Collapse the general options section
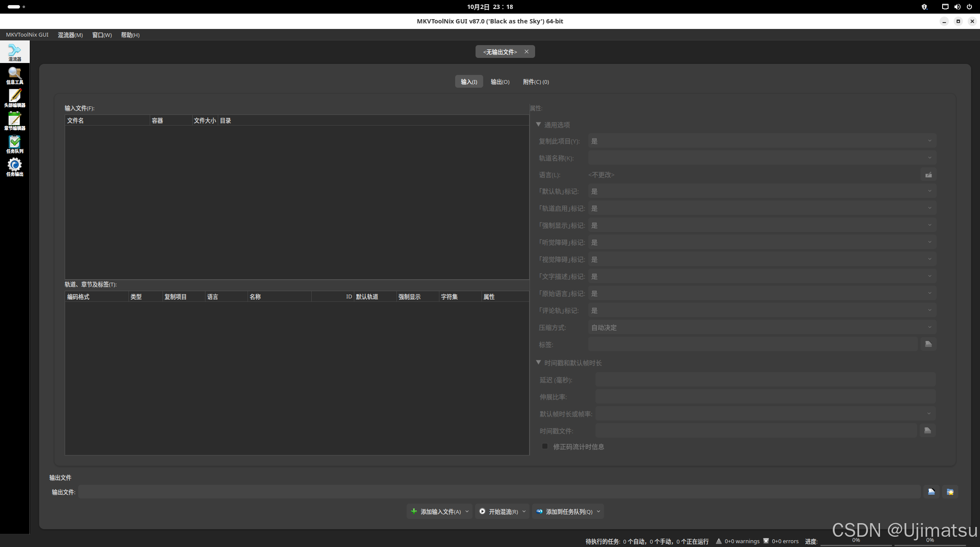This screenshot has height=547, width=980. click(538, 124)
